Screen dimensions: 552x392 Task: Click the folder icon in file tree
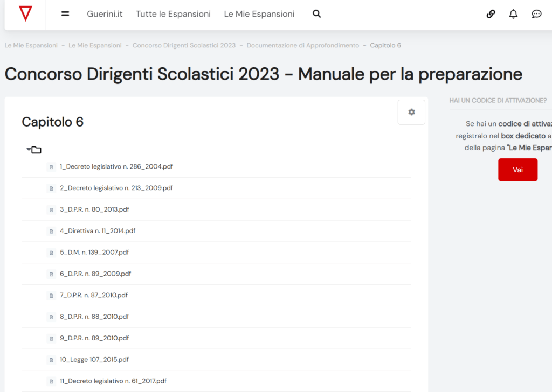pos(37,150)
